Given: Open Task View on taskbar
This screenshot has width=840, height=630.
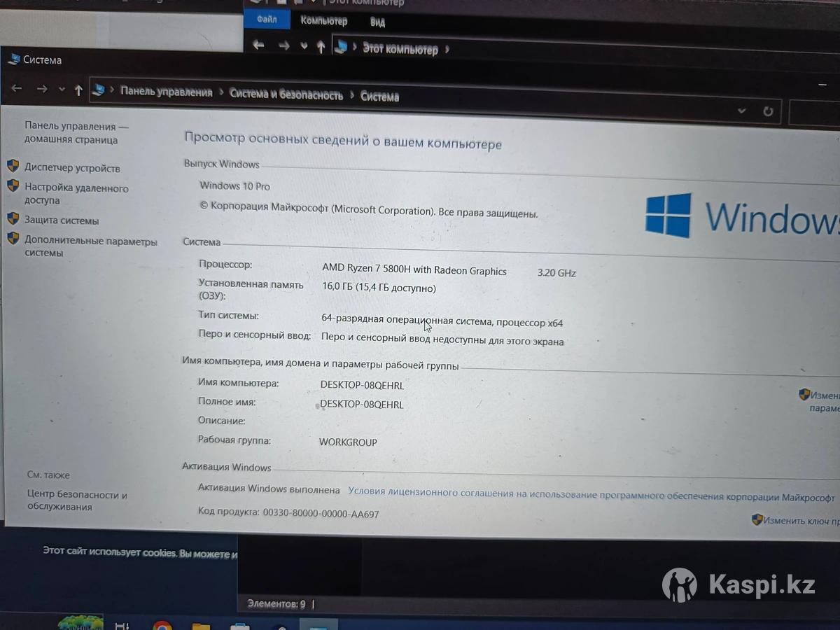Looking at the screenshot, I should (x=122, y=625).
